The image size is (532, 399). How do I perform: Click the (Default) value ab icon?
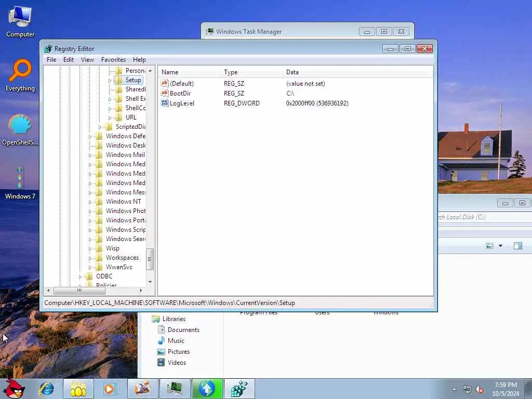click(165, 83)
